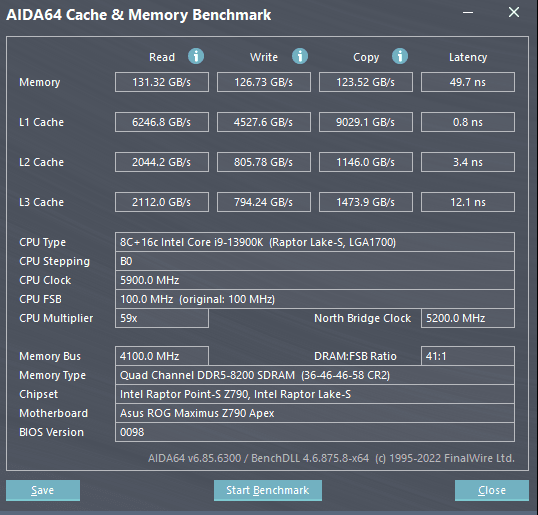
Task: Click the L3 Cache Read value field
Action: [x=162, y=202]
